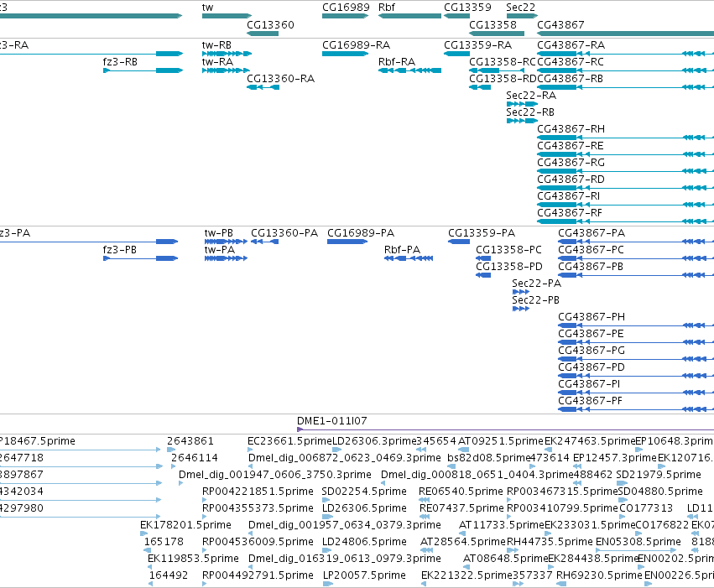The image size is (714, 588).
Task: Select the CG16989-PA protein feature
Action: tap(347, 242)
